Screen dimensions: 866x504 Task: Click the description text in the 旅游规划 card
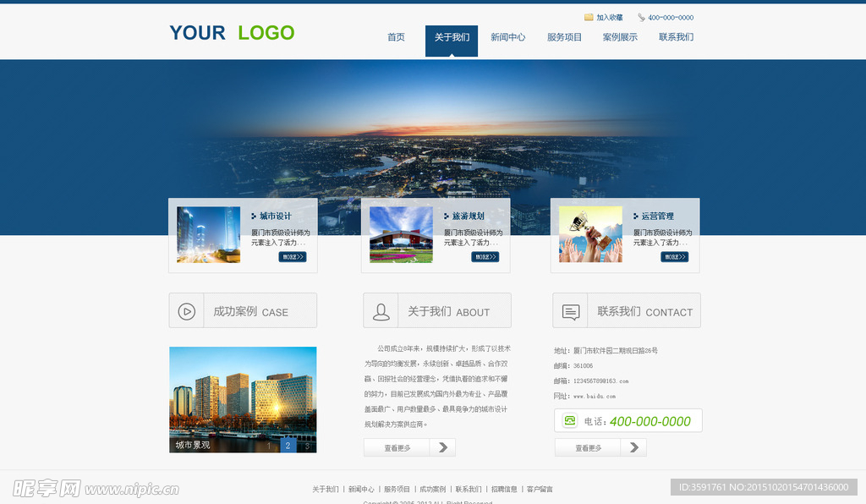tap(474, 238)
